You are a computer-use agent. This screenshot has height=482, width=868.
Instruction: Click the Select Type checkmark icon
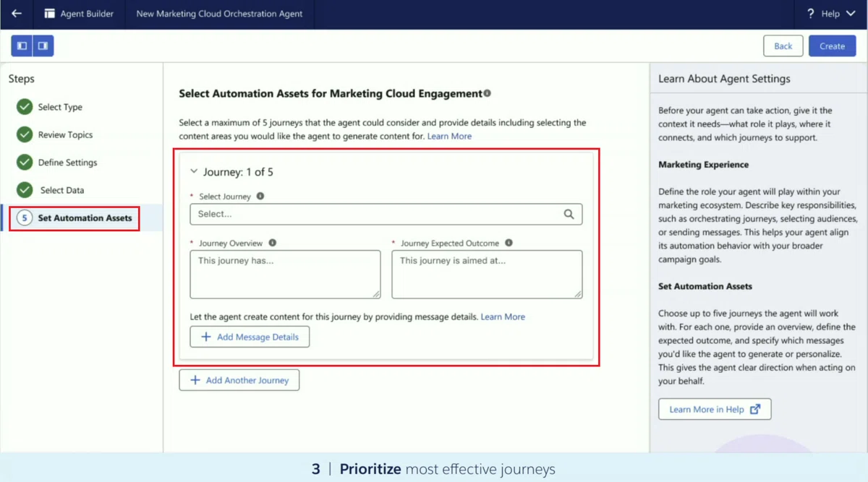[25, 107]
